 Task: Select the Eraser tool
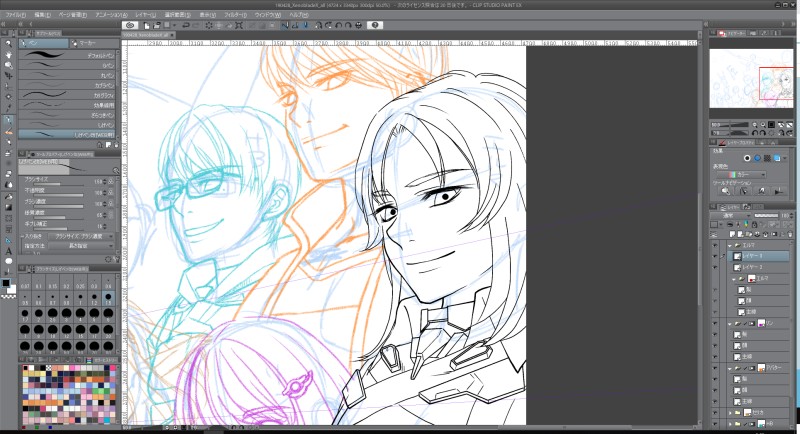(x=8, y=174)
